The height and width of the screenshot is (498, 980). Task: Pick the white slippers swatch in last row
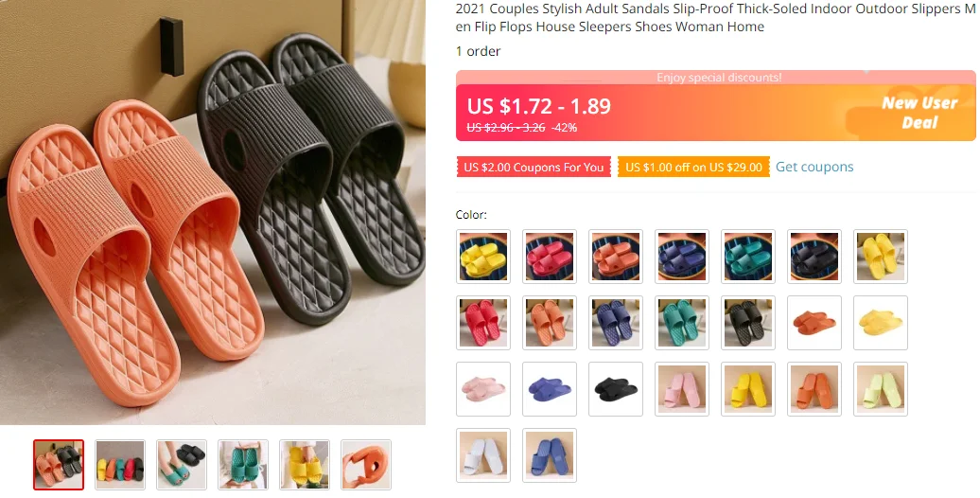point(483,455)
